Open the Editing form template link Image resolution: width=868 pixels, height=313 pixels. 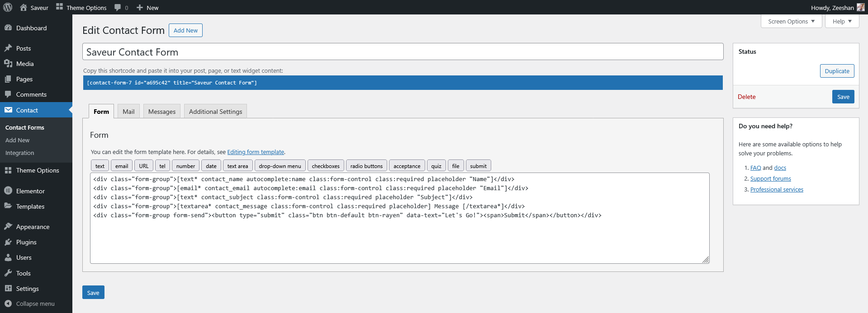(x=256, y=152)
